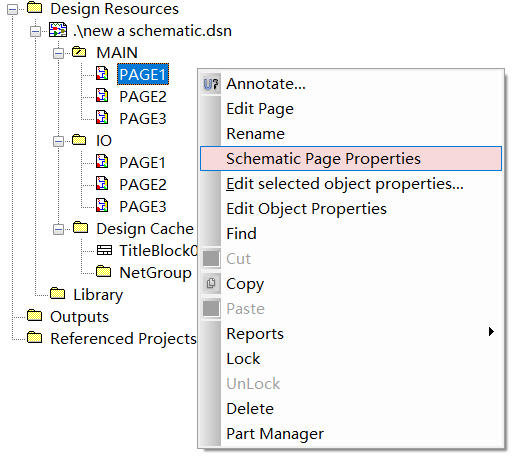Select the Referenced Projects tree item
Screen dimensions: 525x469
point(123,339)
